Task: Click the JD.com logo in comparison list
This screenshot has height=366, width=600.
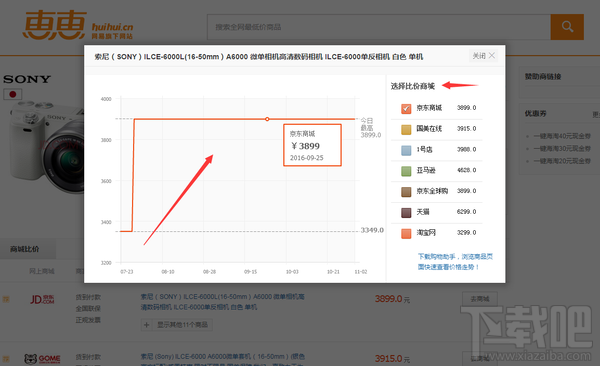Action: pyautogui.click(x=42, y=299)
